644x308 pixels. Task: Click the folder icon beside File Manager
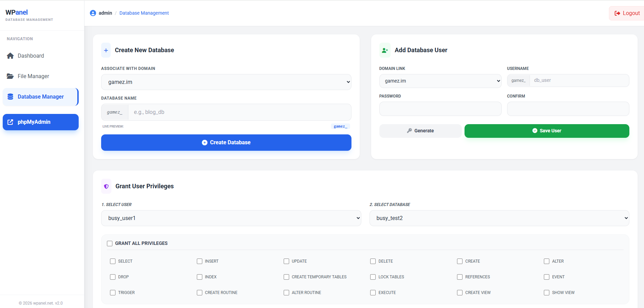10,76
